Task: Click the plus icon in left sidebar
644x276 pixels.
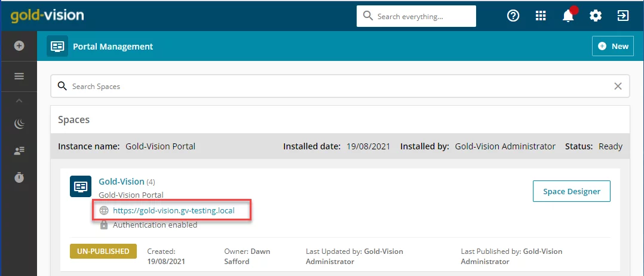Action: (19, 45)
